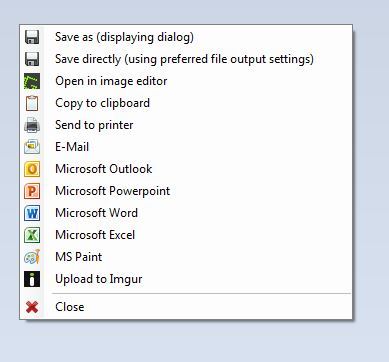This screenshot has height=362, width=389.
Task: Click the clipboard icon
Action: click(x=32, y=103)
